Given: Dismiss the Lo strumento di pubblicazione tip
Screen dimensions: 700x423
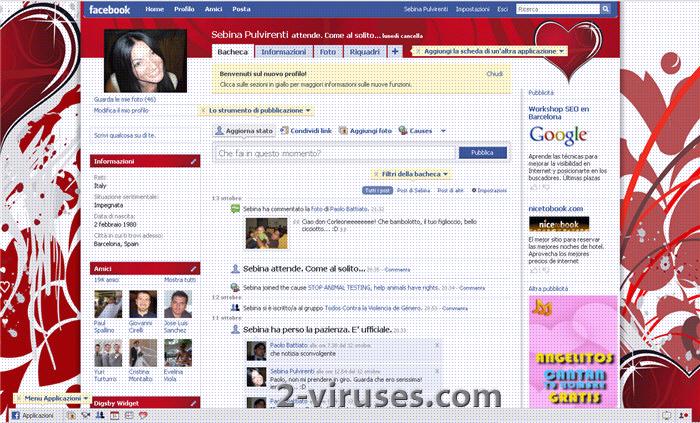Looking at the screenshot, I should (x=203, y=110).
